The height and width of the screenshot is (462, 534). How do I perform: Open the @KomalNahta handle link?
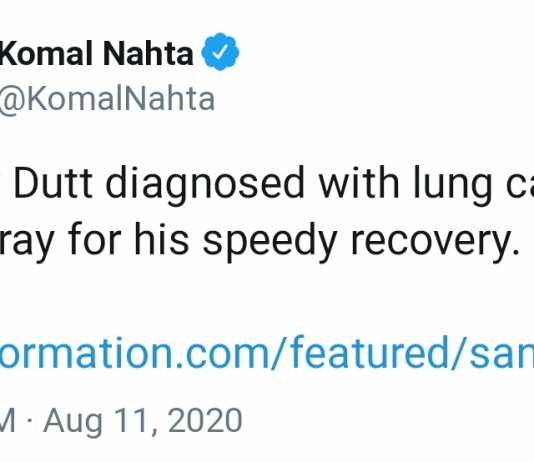[107, 99]
